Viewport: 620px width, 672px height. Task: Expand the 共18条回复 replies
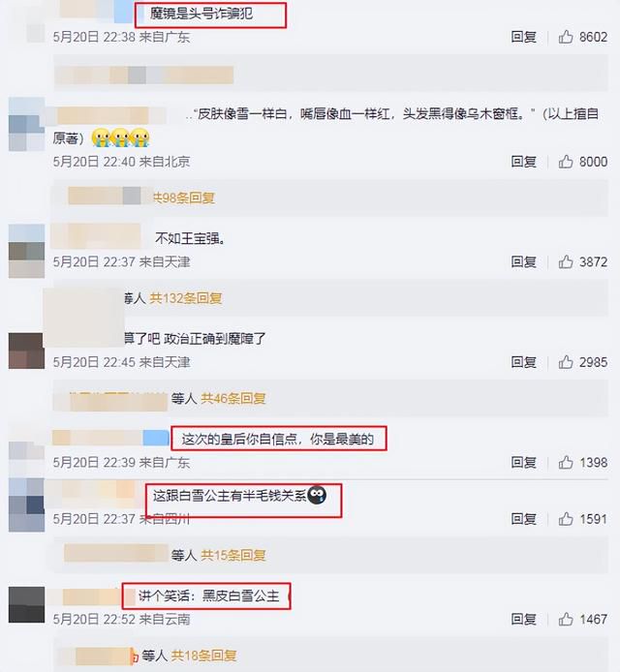point(203,656)
